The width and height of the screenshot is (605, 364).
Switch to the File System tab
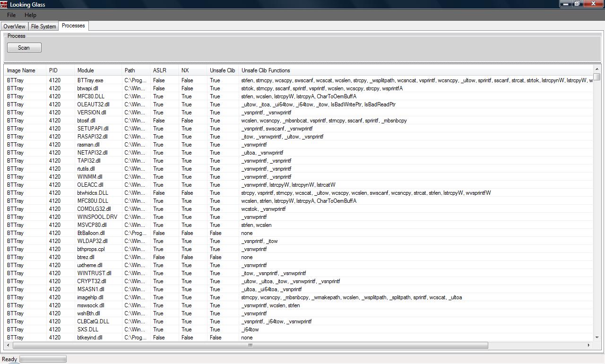click(x=43, y=26)
